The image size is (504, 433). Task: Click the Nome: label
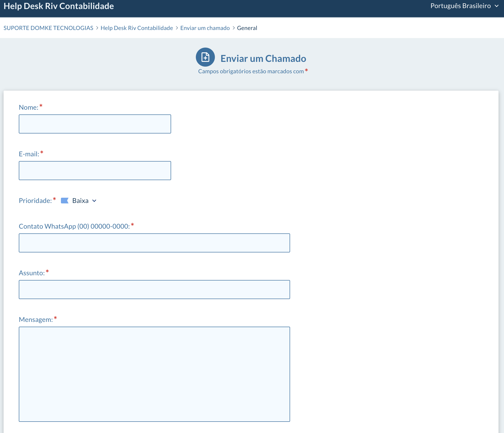pos(29,107)
